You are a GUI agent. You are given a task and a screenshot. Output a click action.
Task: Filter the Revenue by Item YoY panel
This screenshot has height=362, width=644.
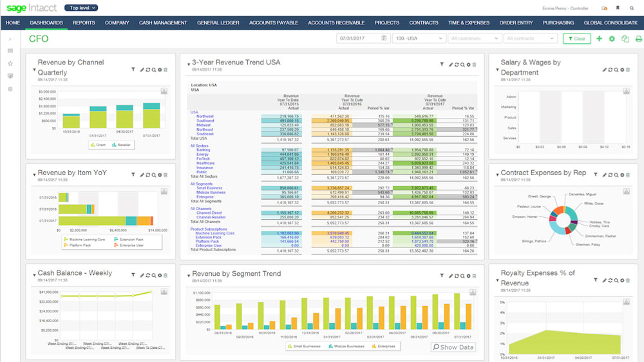tap(133, 175)
